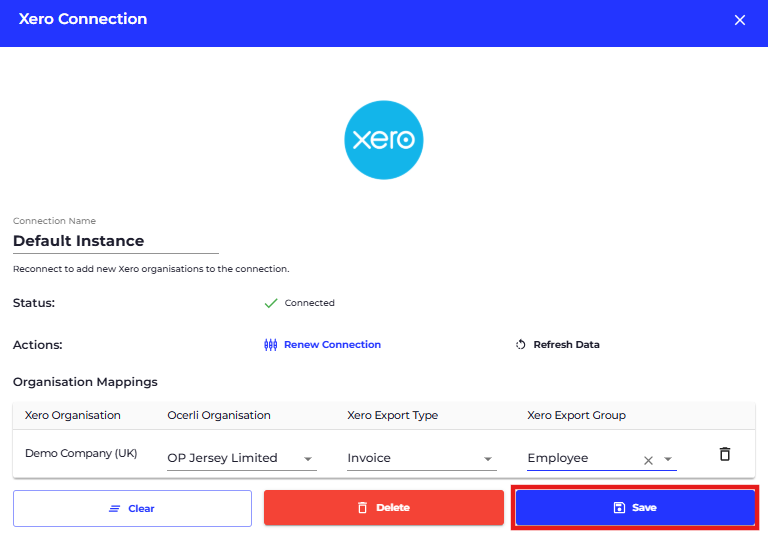Click Refresh Data action

[557, 345]
